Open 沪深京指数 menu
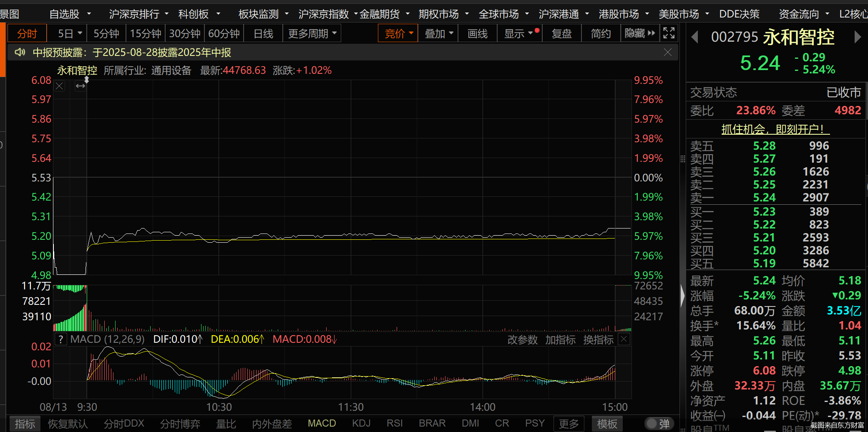The width and height of the screenshot is (868, 432). pyautogui.click(x=327, y=14)
